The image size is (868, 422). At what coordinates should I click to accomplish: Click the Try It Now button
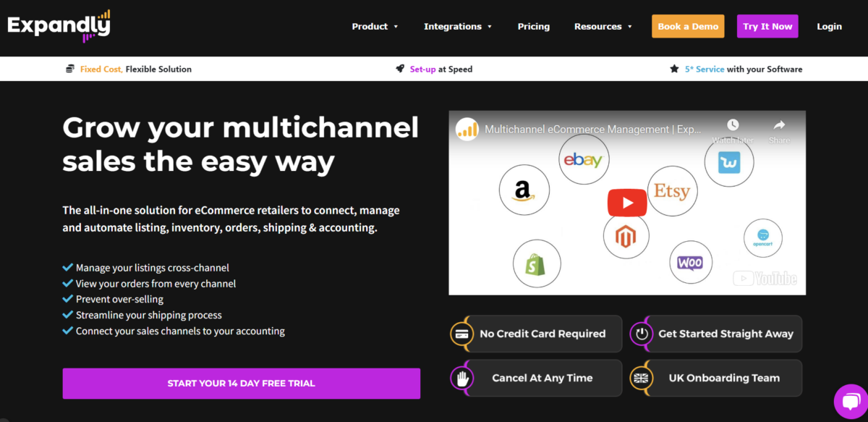coord(767,26)
